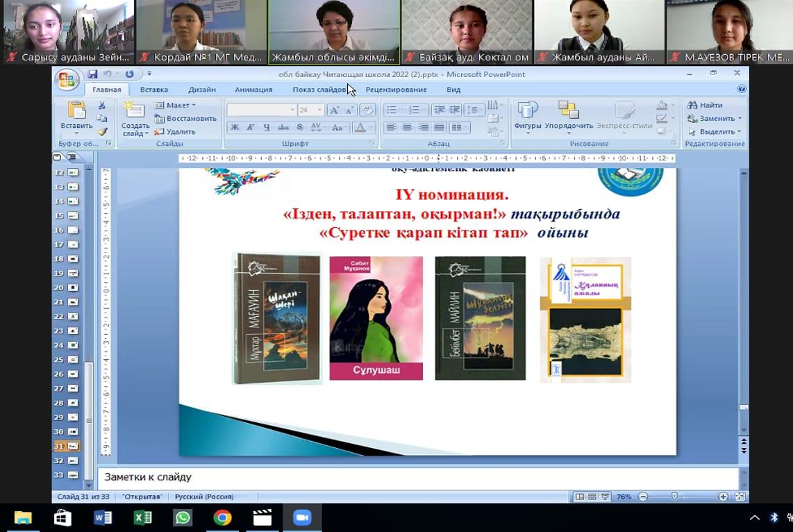Redo the action using quick access toolbar
The image size is (793, 532).
click(129, 74)
